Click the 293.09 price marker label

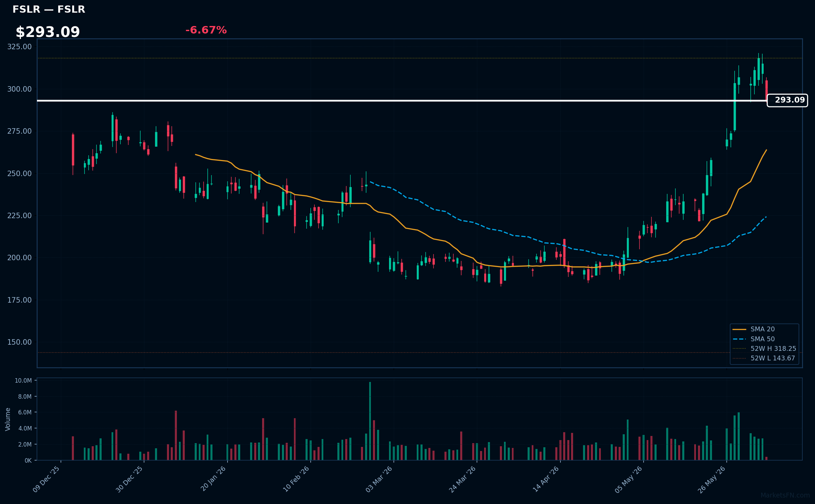787,100
